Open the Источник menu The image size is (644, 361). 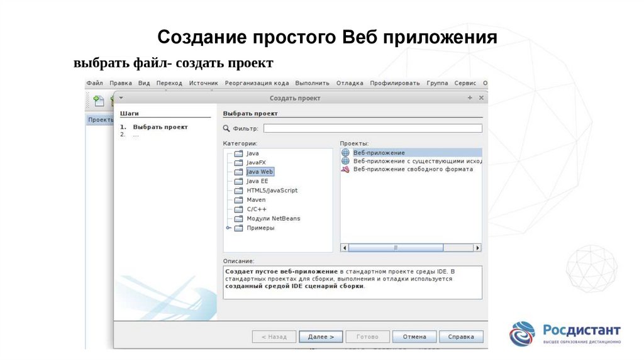(x=203, y=83)
